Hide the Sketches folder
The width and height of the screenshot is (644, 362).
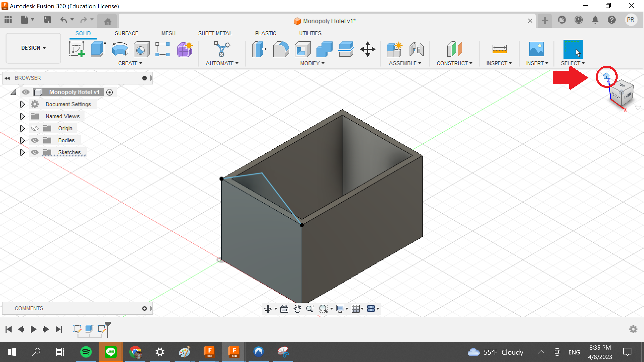coord(35,152)
